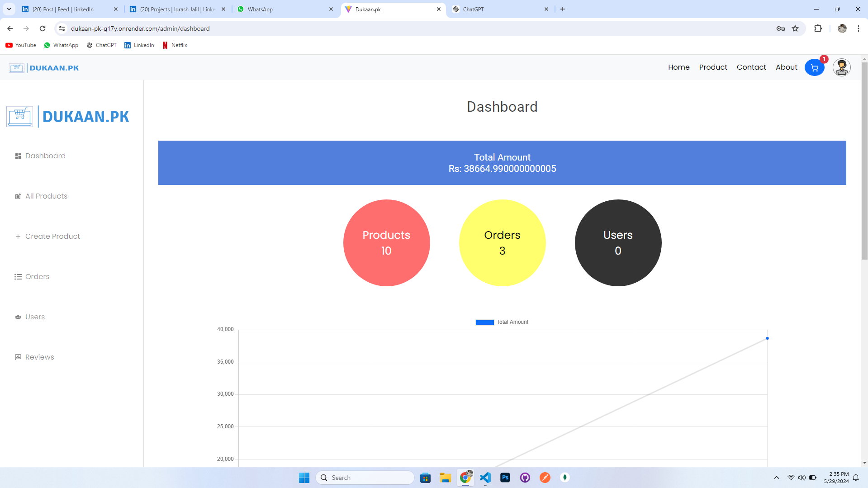Open the Chrome three-dot menu
This screenshot has width=868, height=488.
tap(858, 28)
